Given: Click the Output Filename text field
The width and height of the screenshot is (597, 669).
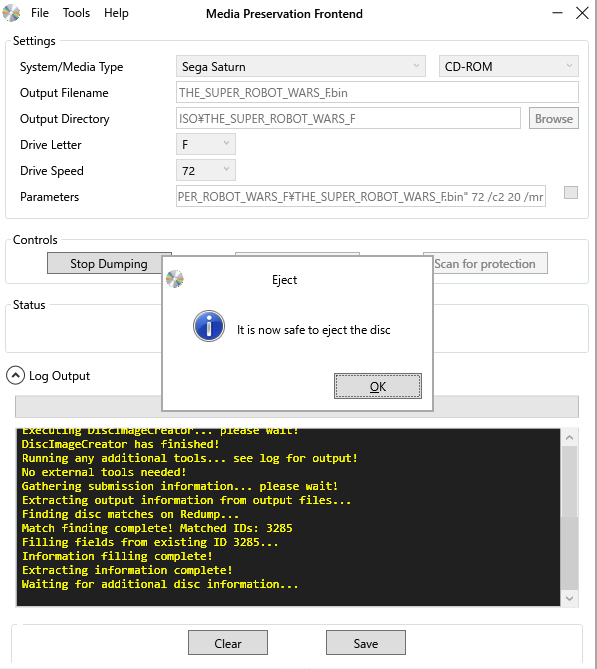Looking at the screenshot, I should point(377,92).
